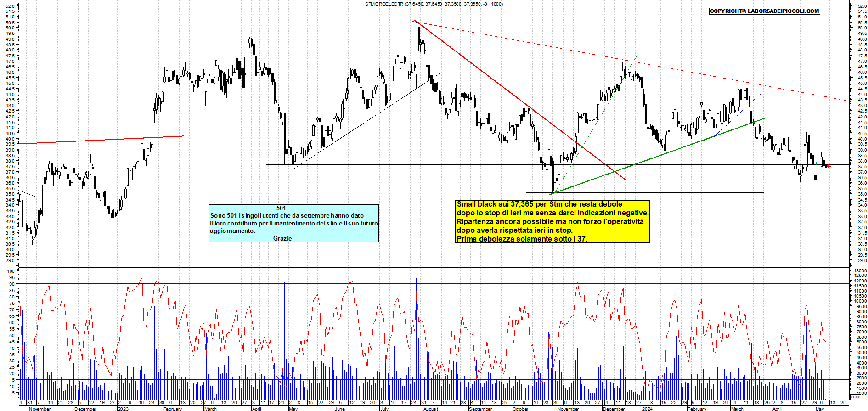
Task: Click the COPYRIGHT LABORSADEIPICCOLI.COM label
Action: pyautogui.click(x=764, y=11)
